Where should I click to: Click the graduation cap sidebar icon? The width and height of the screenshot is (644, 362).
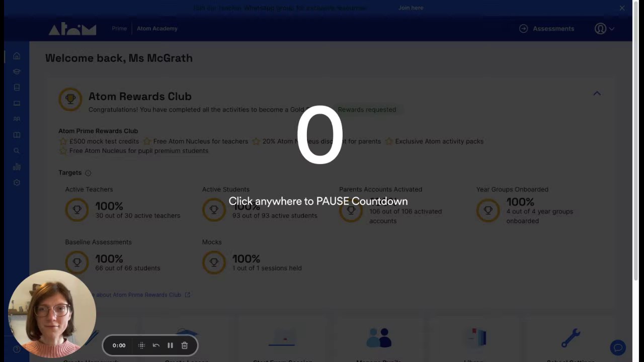(17, 71)
